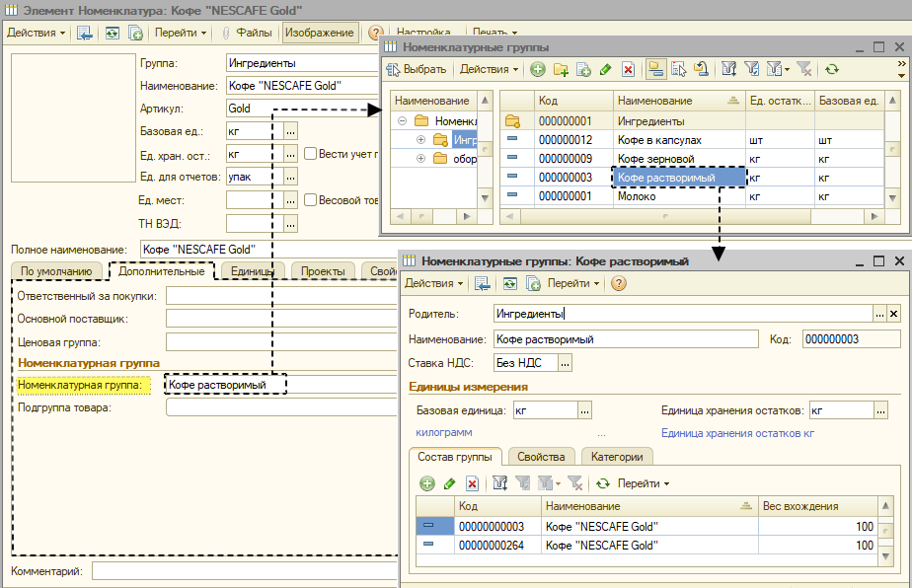
Task: Expand the обор folder in the tree
Action: [421, 159]
